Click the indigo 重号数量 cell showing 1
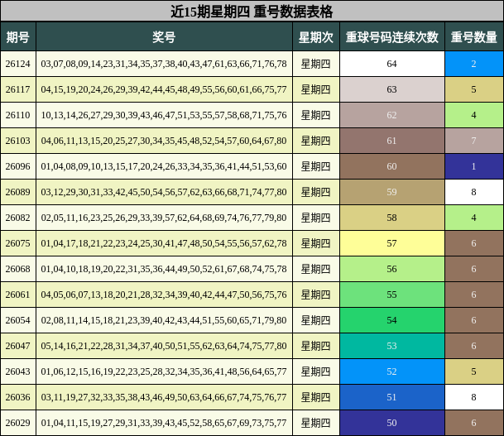Image resolution: width=504 pixels, height=436 pixels. pos(474,166)
